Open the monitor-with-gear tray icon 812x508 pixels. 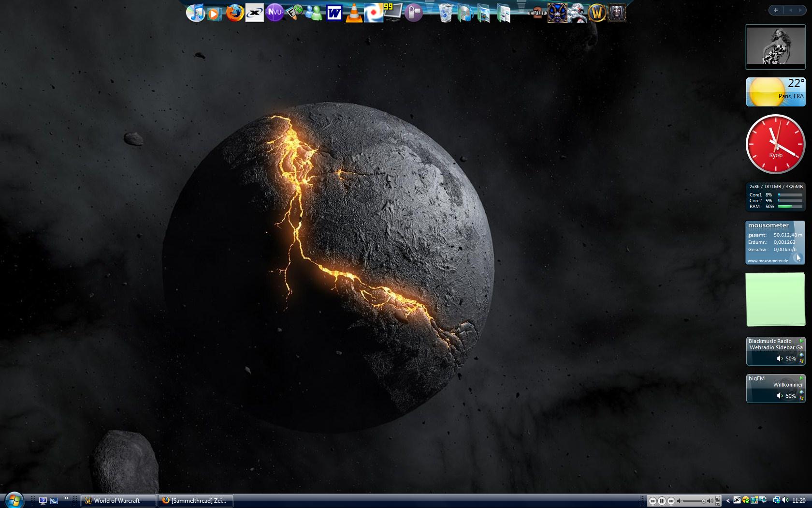coord(763,500)
